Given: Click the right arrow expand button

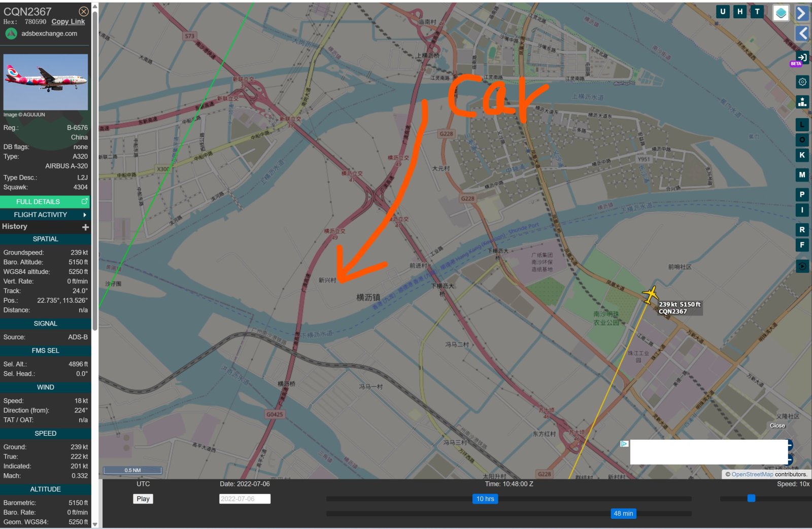Looking at the screenshot, I should point(802,13).
